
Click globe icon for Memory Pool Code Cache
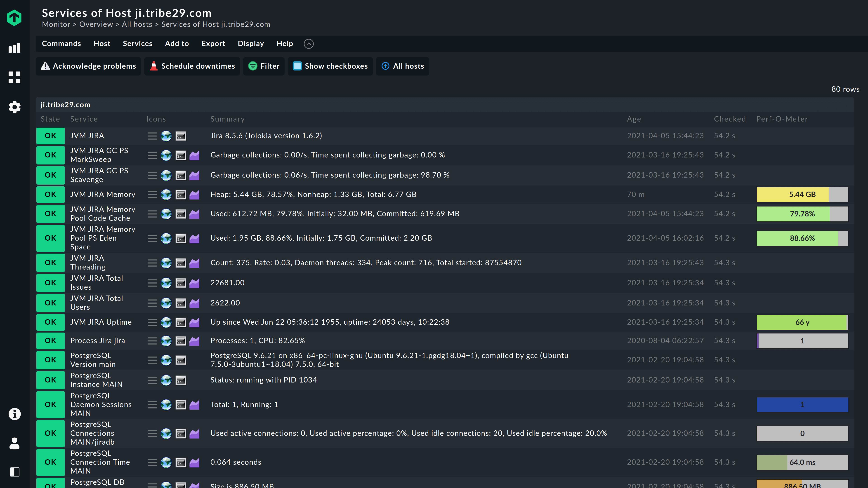click(166, 214)
